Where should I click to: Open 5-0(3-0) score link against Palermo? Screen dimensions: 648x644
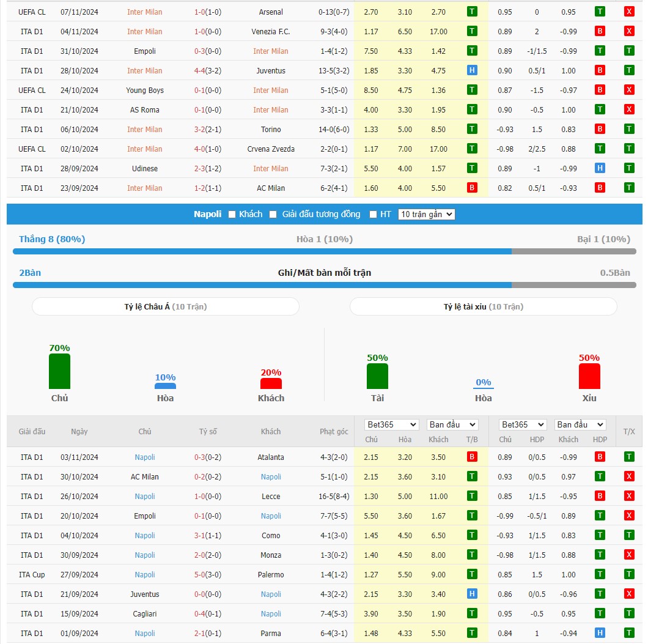207,574
